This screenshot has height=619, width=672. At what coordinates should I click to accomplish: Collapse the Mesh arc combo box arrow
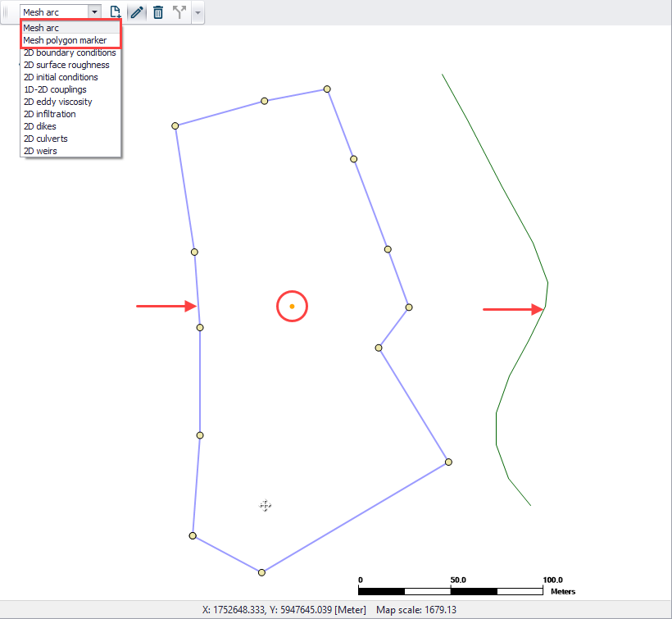(x=95, y=12)
